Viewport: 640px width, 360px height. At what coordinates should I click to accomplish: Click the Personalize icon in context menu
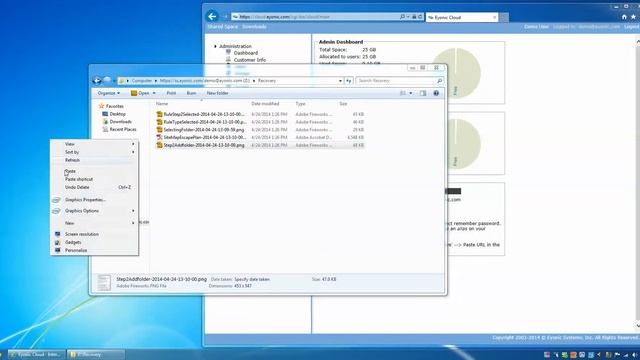pyautogui.click(x=58, y=250)
